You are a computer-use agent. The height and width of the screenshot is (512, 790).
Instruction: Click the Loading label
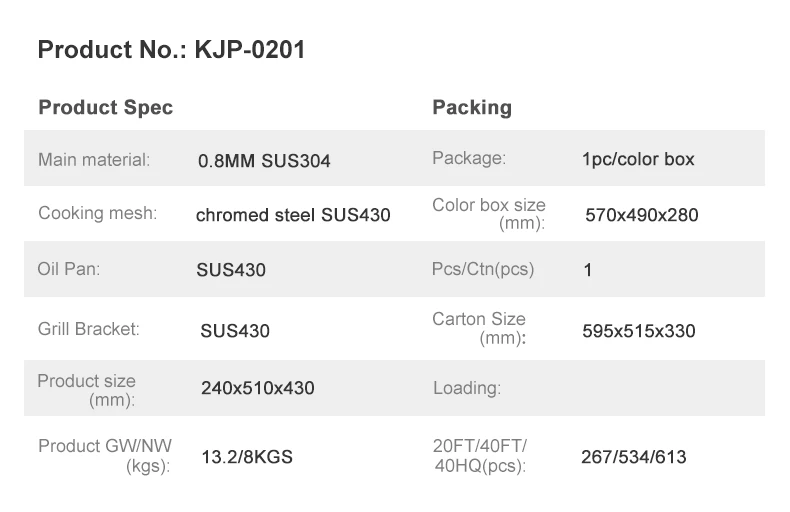click(x=467, y=388)
